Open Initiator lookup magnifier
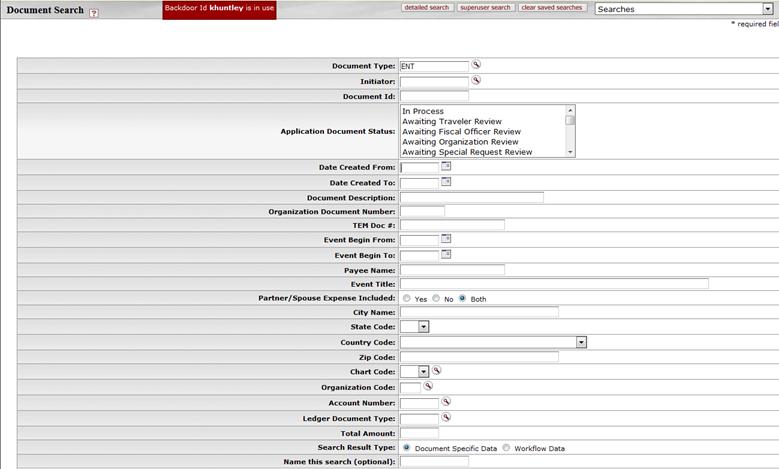This screenshot has height=469, width=779. (476, 80)
